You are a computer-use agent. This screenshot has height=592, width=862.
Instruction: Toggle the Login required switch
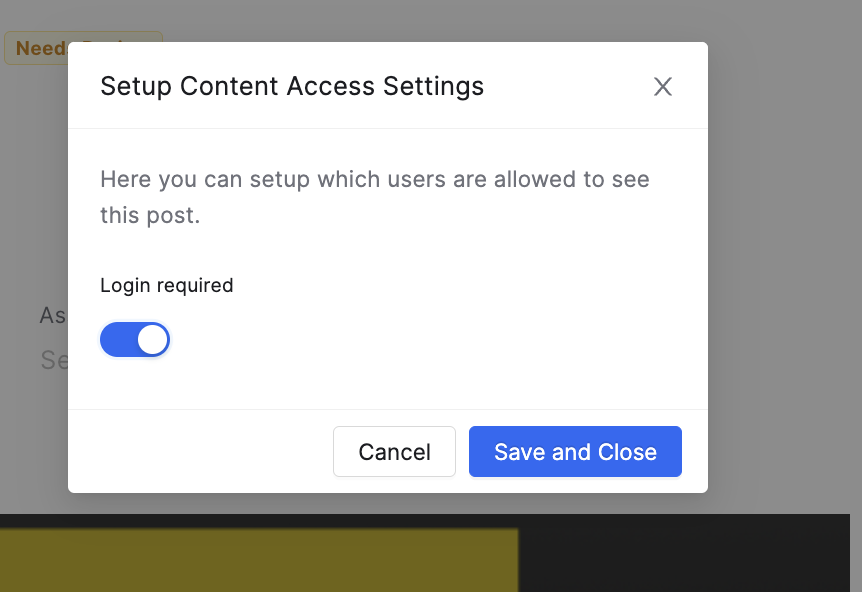pyautogui.click(x=135, y=340)
